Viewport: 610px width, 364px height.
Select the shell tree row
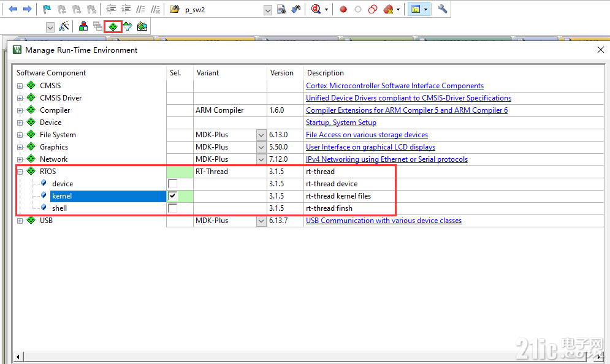59,208
